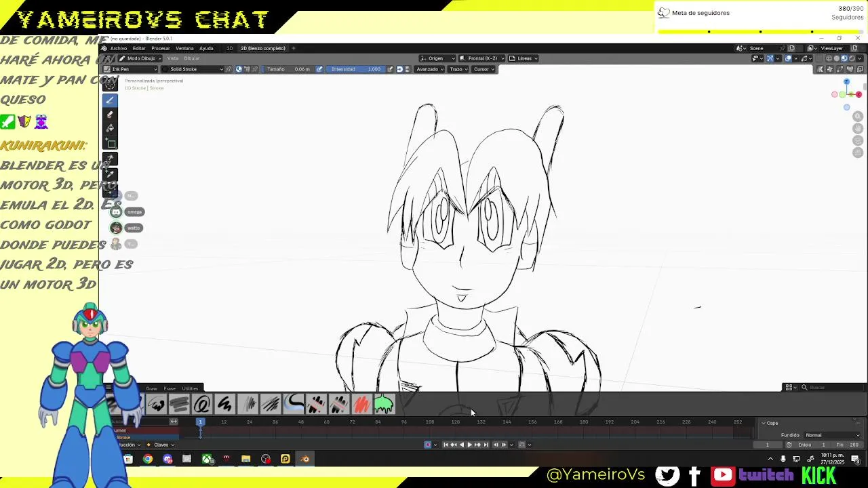Open the Ventana menu
Screen dimensions: 868x488
click(185, 48)
